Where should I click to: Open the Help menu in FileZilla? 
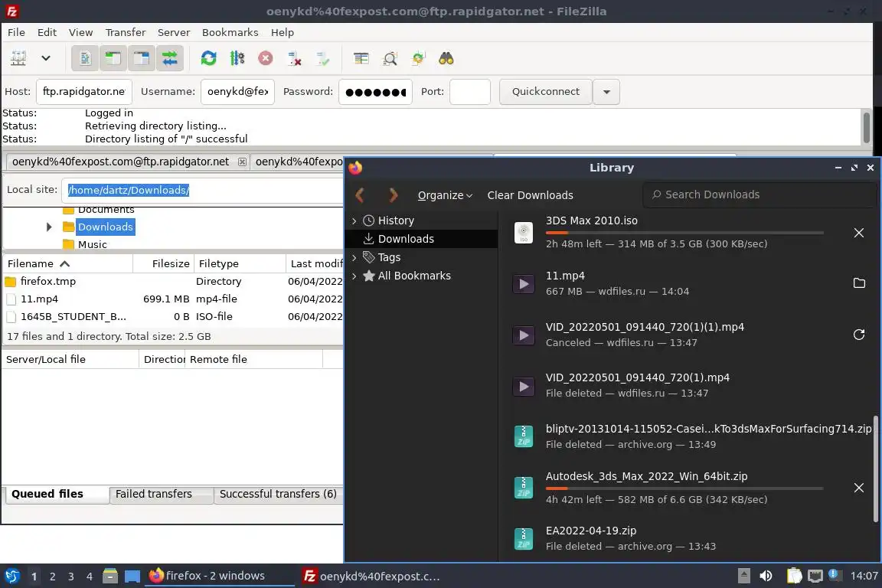(x=283, y=32)
